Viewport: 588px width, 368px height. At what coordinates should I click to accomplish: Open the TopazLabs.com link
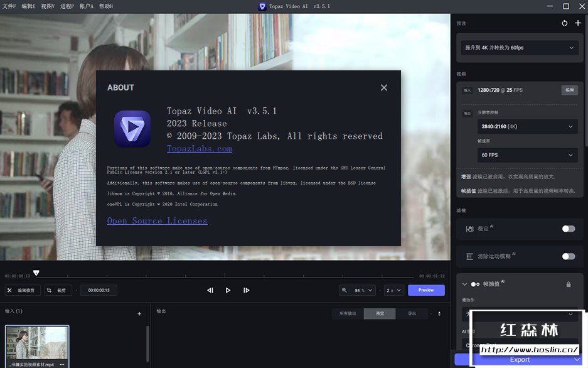tap(199, 149)
